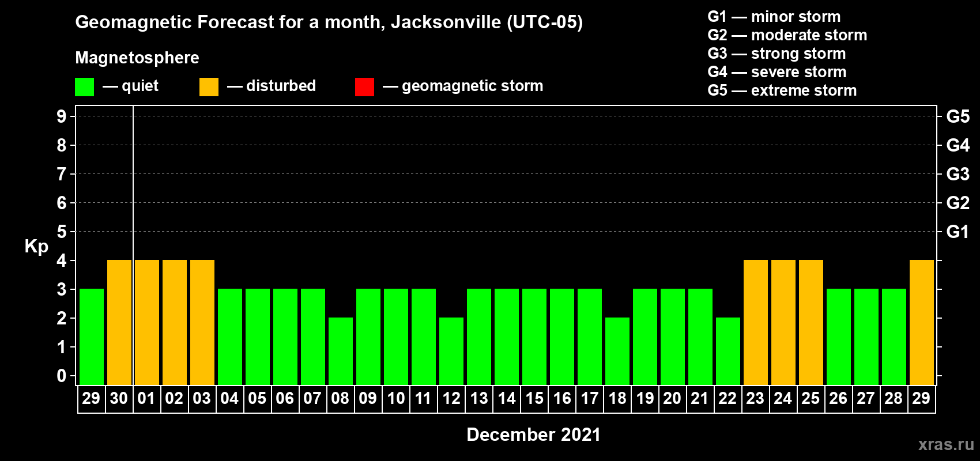Screen dimensions: 980x461
Task: Select the short green bar above date 22
Action: click(728, 352)
